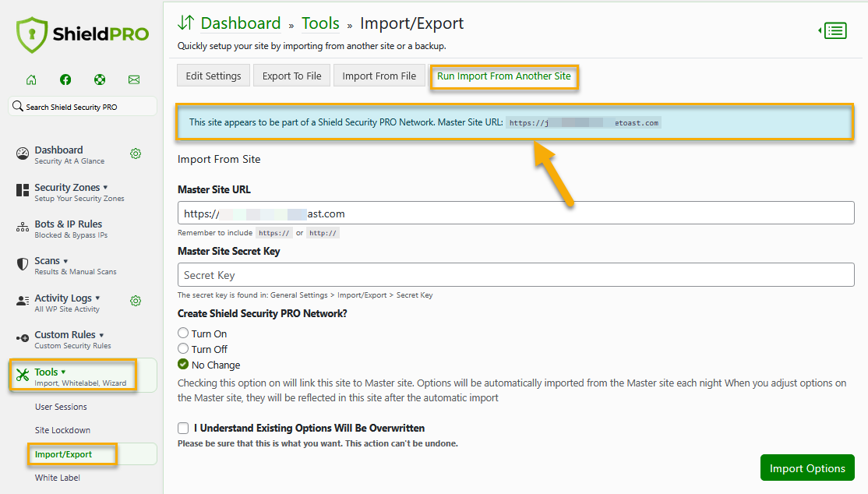The height and width of the screenshot is (494, 868).
Task: Expand Activity Logs menu arrow
Action: [x=97, y=298]
